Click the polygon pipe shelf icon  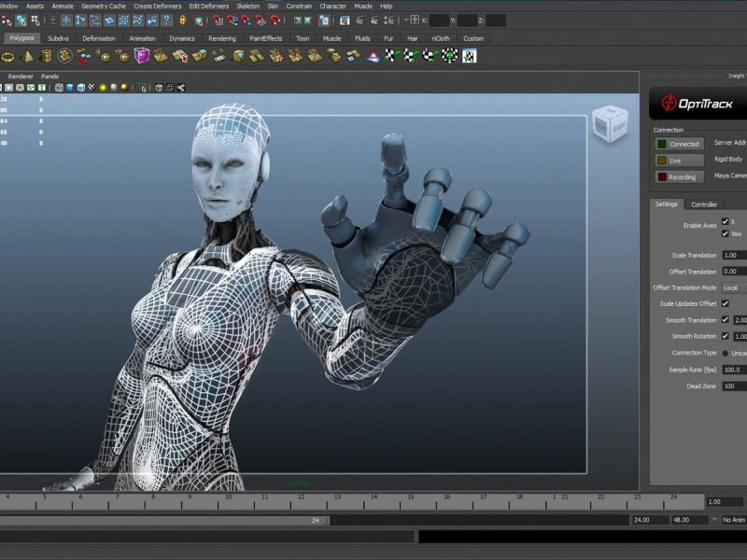[x=46, y=56]
